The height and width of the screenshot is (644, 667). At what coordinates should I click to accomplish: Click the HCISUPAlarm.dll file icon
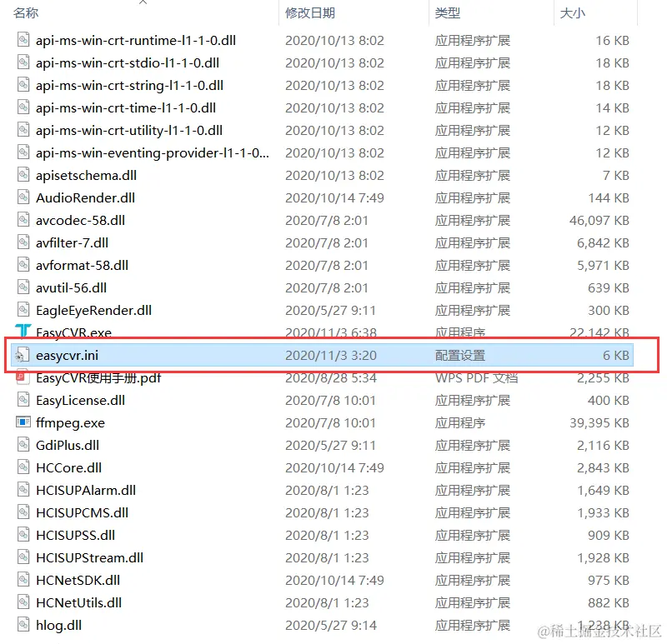point(23,490)
